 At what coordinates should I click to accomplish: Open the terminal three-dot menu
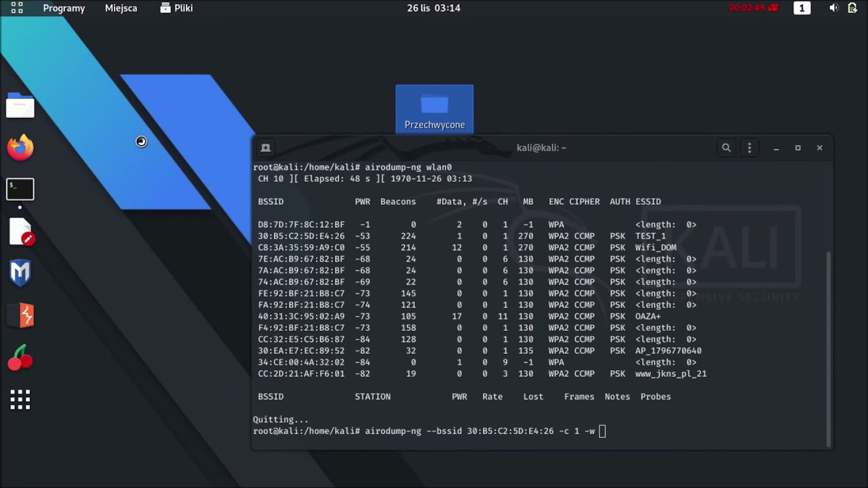749,148
